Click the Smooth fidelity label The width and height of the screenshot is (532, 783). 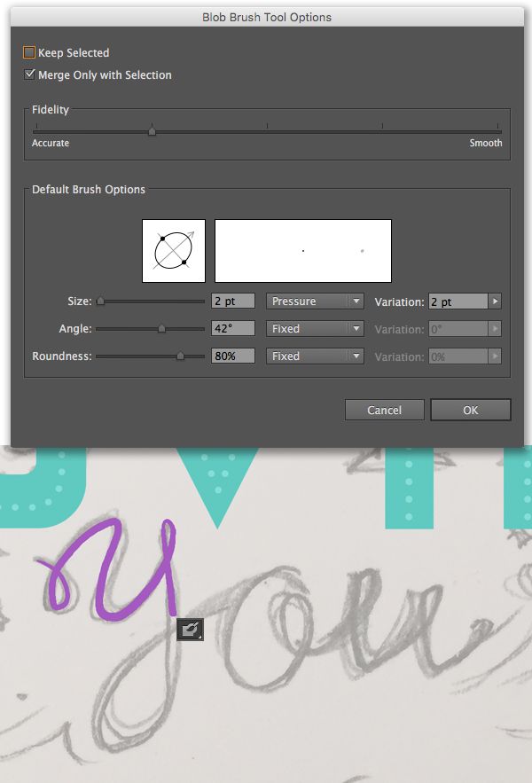(486, 143)
